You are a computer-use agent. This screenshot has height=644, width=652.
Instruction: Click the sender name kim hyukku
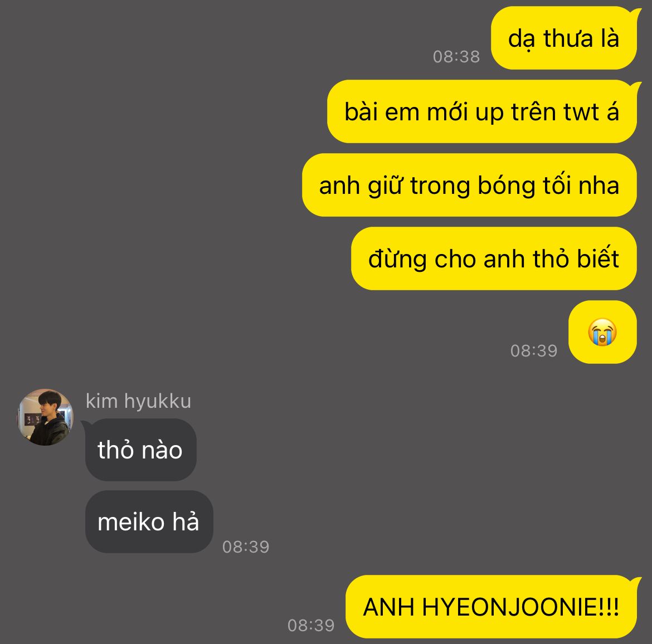pyautogui.click(x=138, y=401)
